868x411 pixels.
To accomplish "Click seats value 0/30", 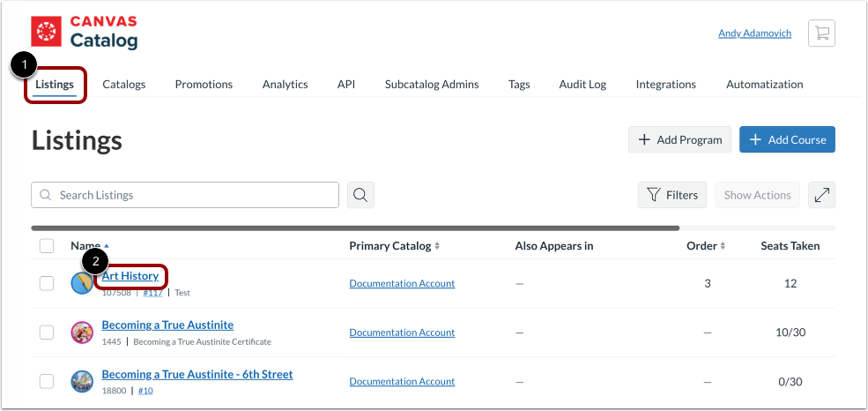I will [790, 382].
